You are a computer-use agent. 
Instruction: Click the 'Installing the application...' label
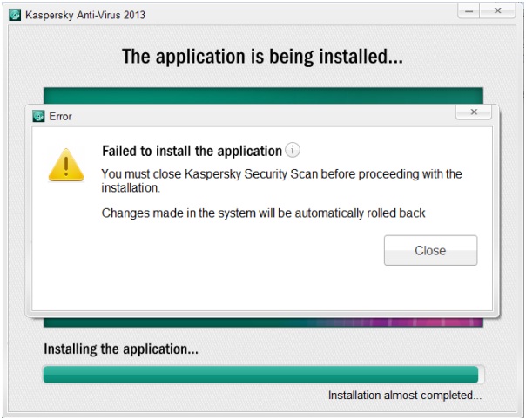(x=121, y=349)
